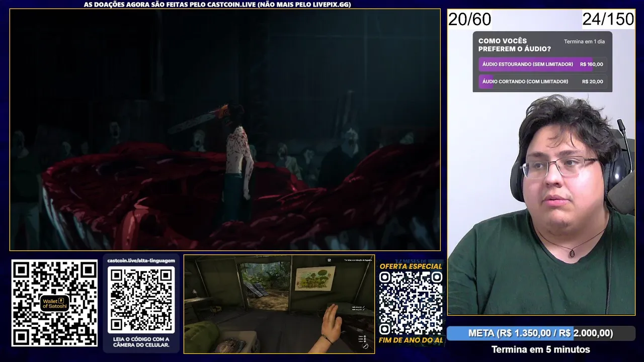Click the CASTCOIN.LIVE donations banner at top
The height and width of the screenshot is (362, 644).
tap(217, 5)
